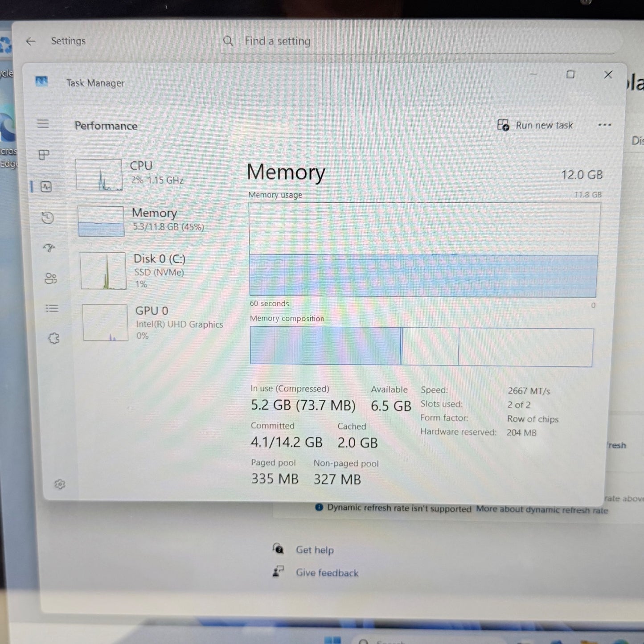Click the Memory composition bar
This screenshot has height=644, width=644.
click(421, 347)
